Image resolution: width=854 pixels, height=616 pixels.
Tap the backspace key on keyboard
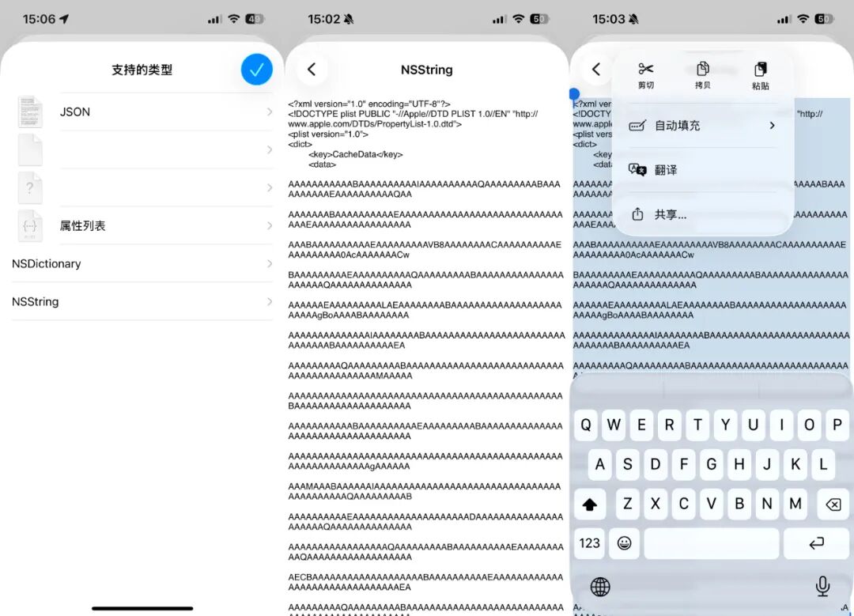pyautogui.click(x=833, y=504)
